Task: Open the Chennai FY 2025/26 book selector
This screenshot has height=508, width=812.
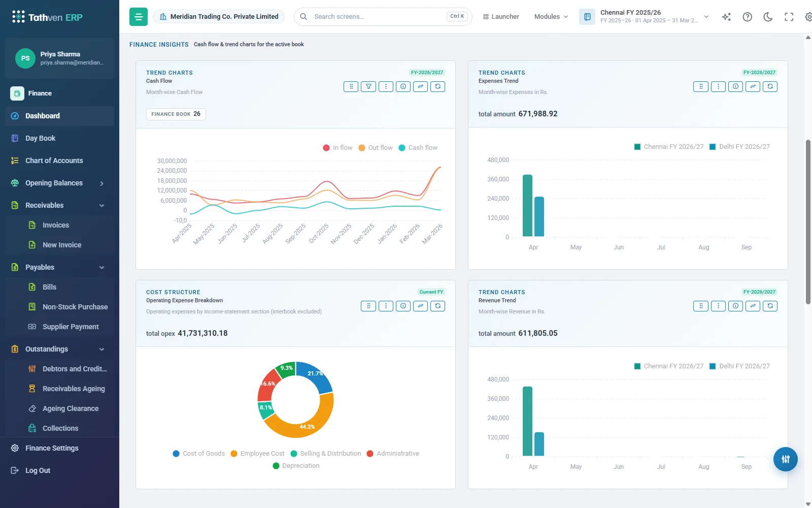Action: [645, 17]
